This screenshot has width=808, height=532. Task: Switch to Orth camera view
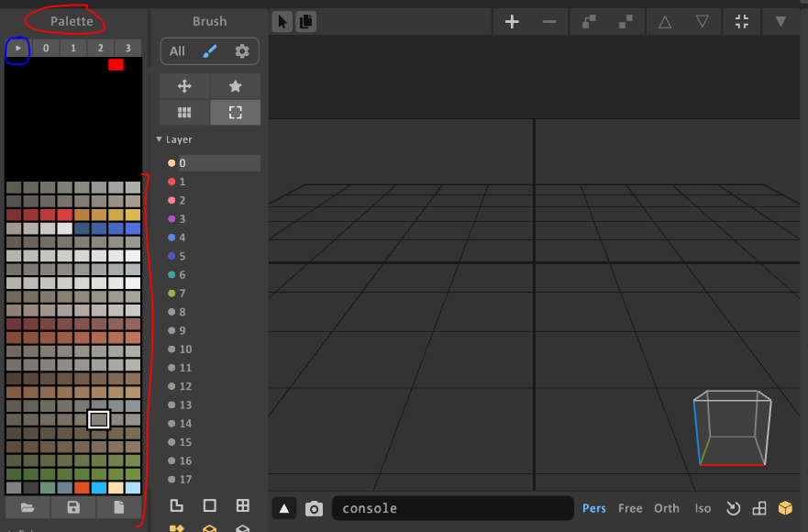[x=667, y=508]
